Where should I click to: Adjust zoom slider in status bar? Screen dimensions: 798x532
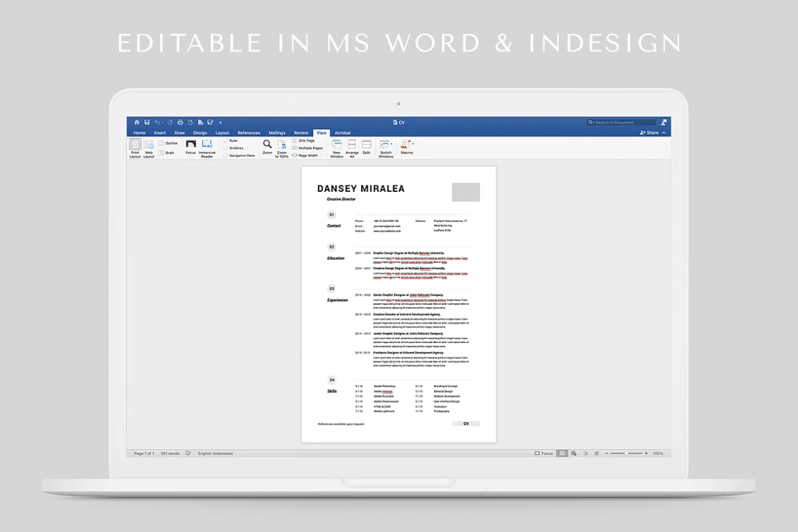(x=627, y=453)
